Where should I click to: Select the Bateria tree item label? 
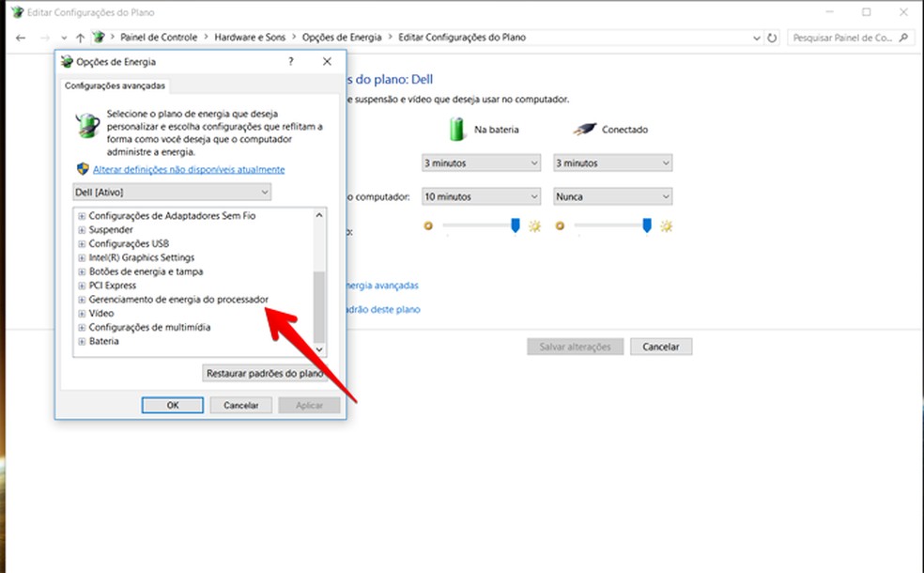click(x=103, y=341)
